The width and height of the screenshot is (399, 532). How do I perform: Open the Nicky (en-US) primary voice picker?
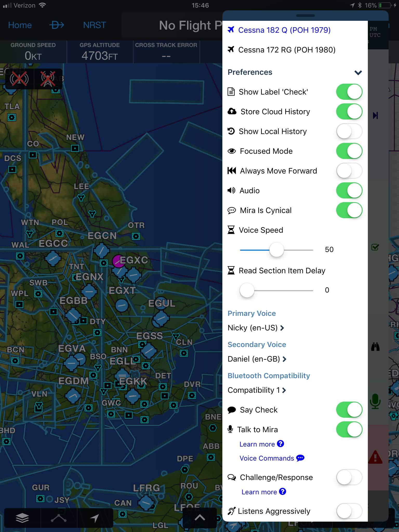tap(256, 328)
